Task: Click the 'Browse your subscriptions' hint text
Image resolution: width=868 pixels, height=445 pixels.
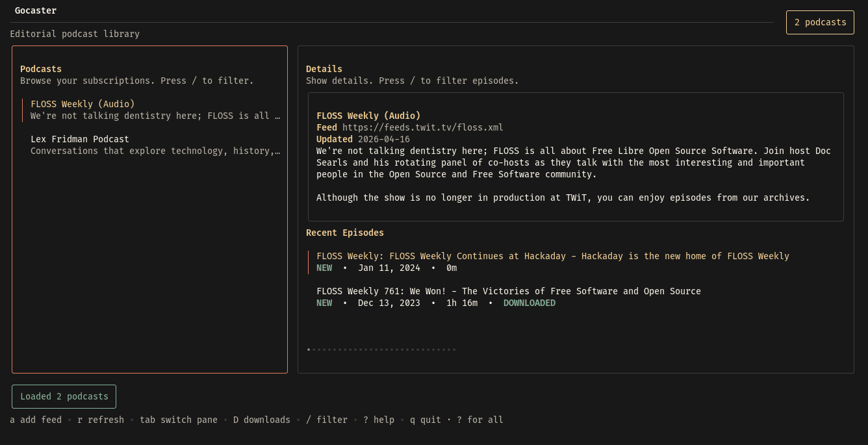Action: coord(137,81)
